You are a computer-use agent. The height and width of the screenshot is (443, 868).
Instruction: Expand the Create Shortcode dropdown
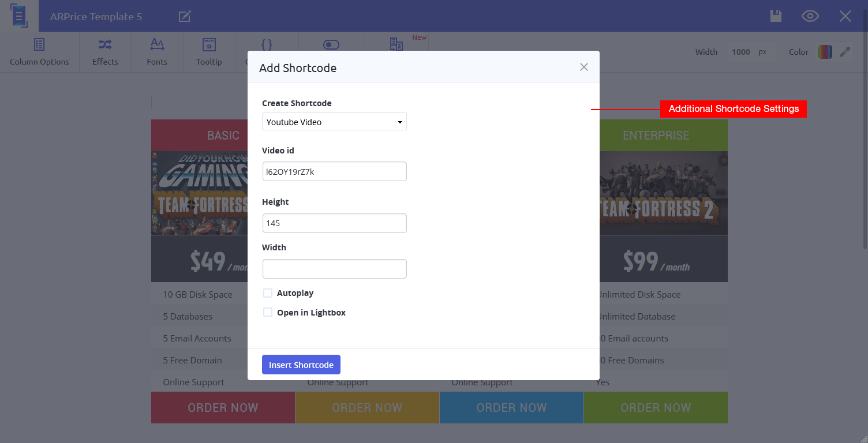[334, 122]
